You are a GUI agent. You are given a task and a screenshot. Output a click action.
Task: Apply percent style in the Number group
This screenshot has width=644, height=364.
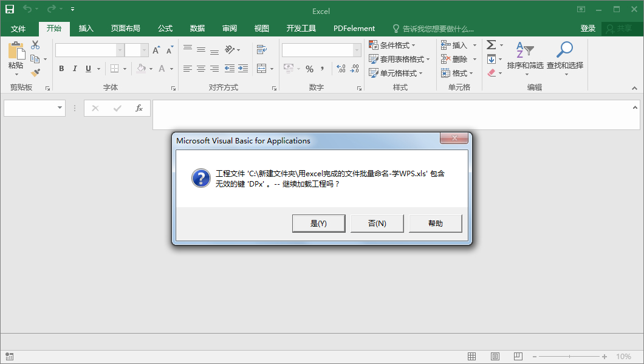click(309, 69)
